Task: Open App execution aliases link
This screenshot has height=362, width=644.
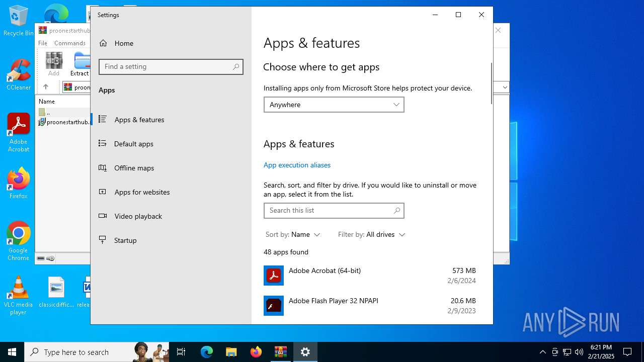Action: click(297, 165)
